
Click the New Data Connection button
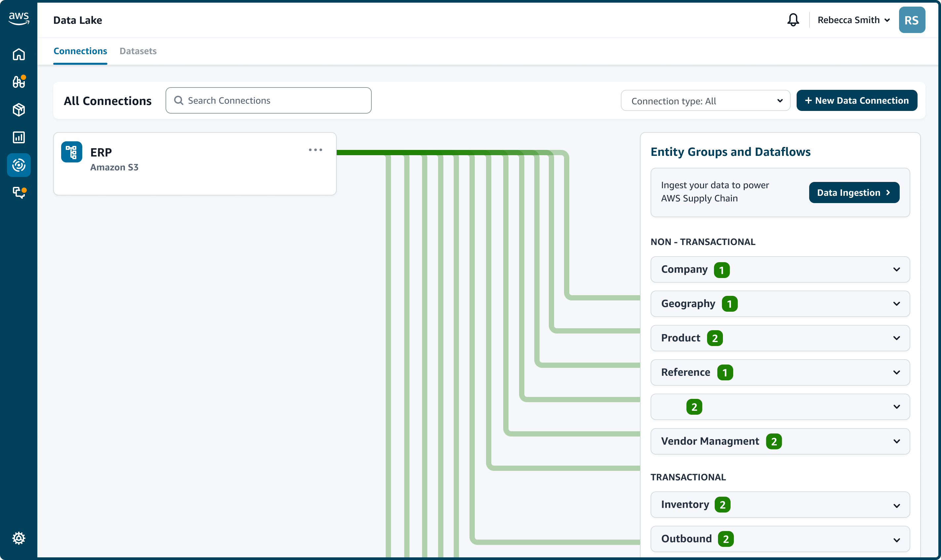(x=857, y=100)
